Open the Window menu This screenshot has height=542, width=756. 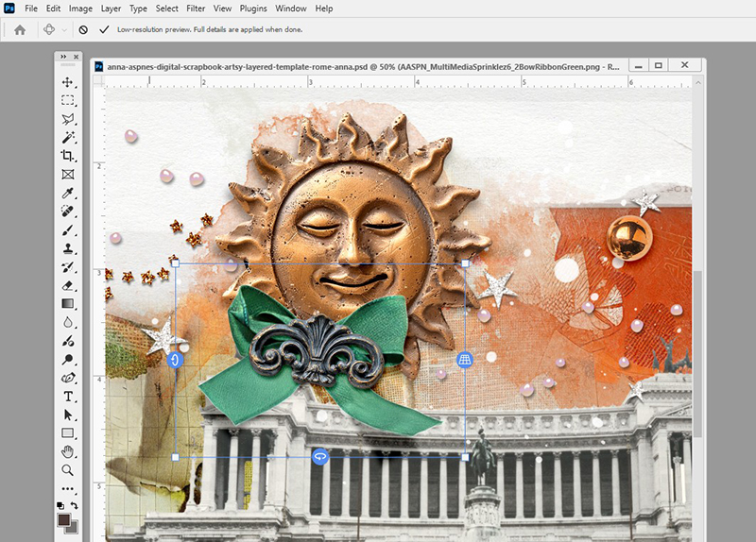[291, 8]
